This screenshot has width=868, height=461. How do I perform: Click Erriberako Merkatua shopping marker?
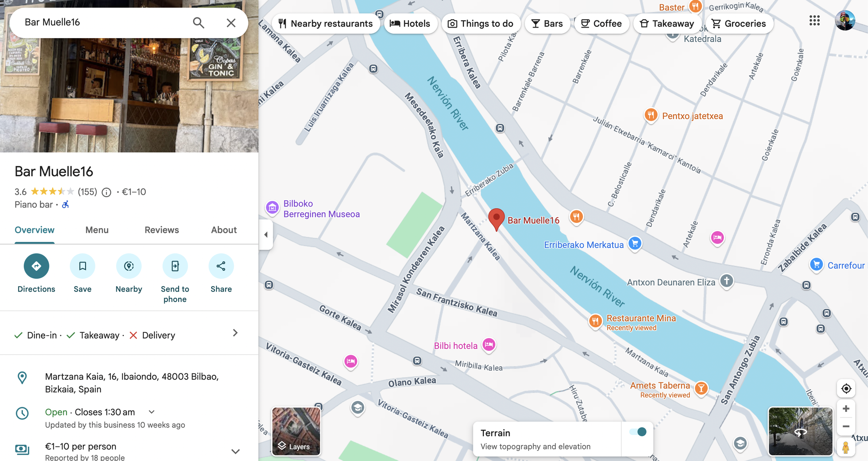(635, 244)
